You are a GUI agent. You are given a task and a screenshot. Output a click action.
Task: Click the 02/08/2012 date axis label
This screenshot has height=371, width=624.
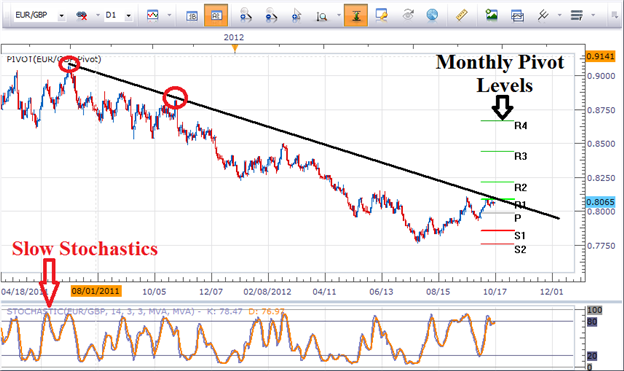click(x=267, y=292)
